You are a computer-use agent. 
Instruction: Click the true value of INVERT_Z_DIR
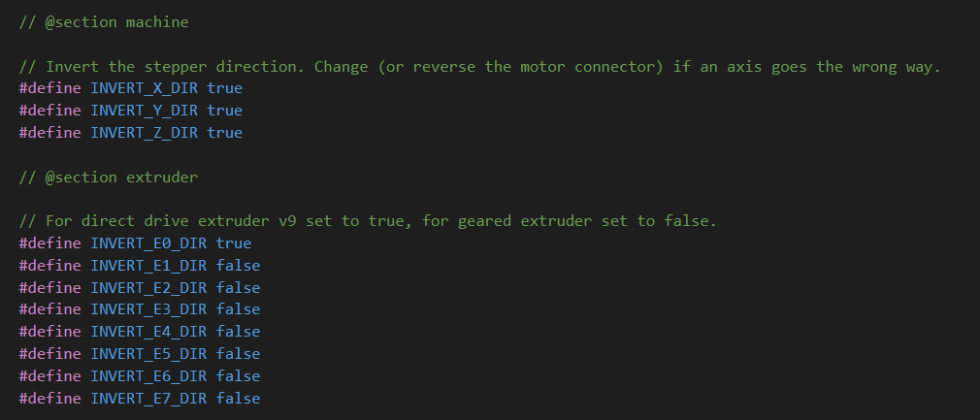click(225, 133)
